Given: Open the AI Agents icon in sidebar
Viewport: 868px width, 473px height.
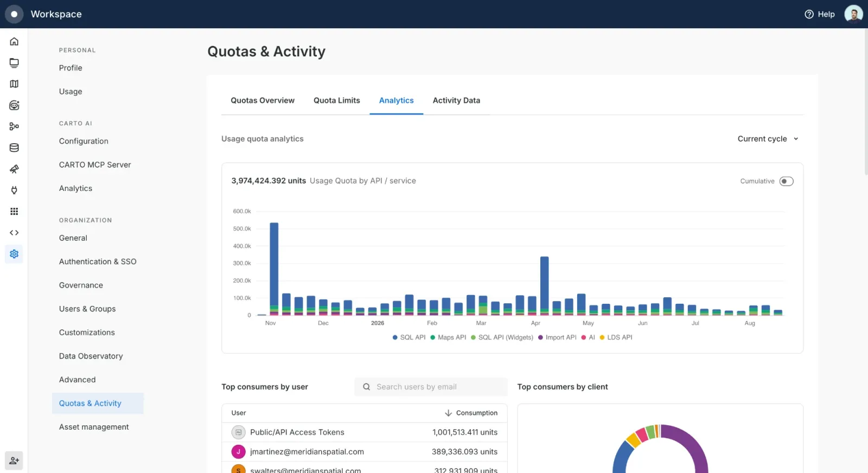Looking at the screenshot, I should (14, 105).
